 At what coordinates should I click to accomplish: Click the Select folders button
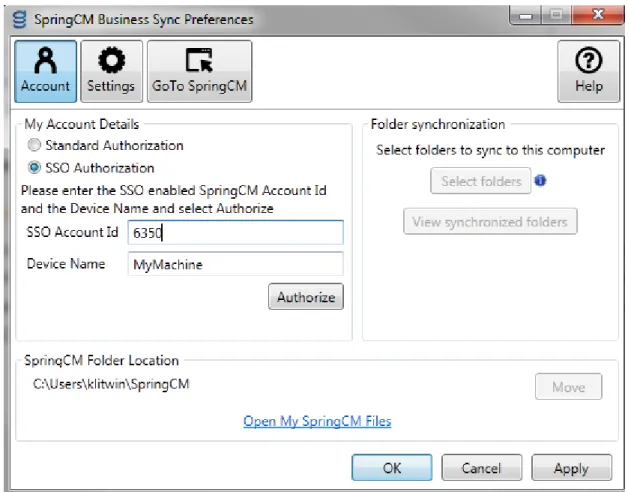pos(481,181)
